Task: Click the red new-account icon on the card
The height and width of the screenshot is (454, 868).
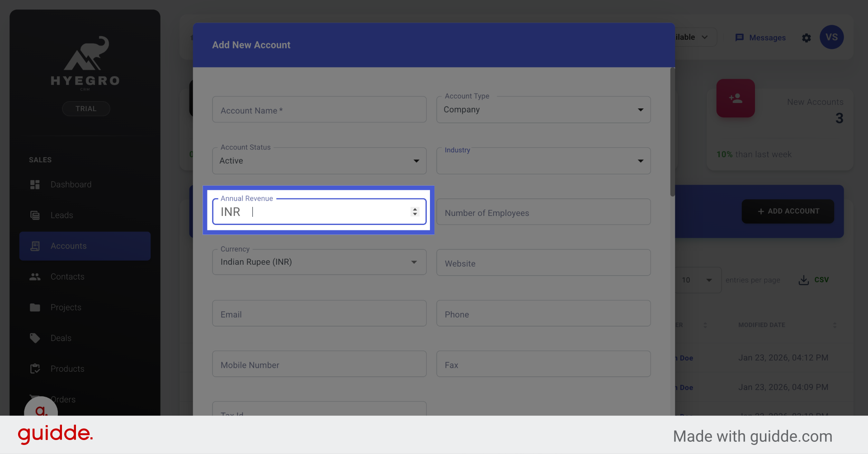Action: (x=736, y=98)
